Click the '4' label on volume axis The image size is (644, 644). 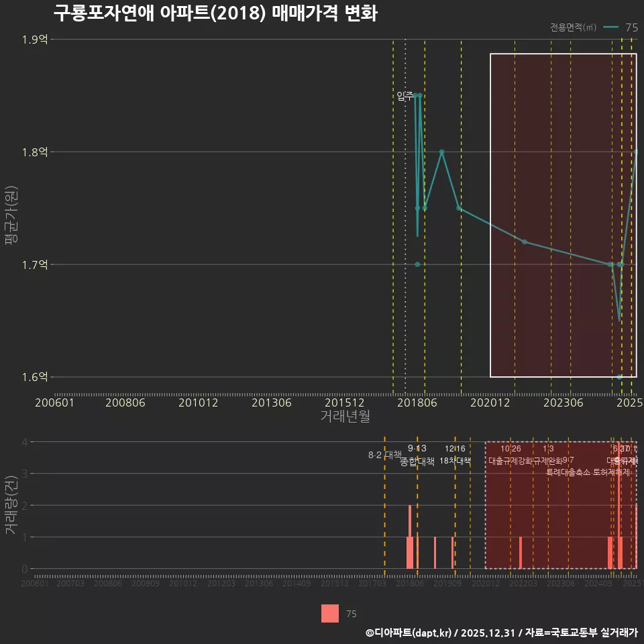[x=25, y=442]
